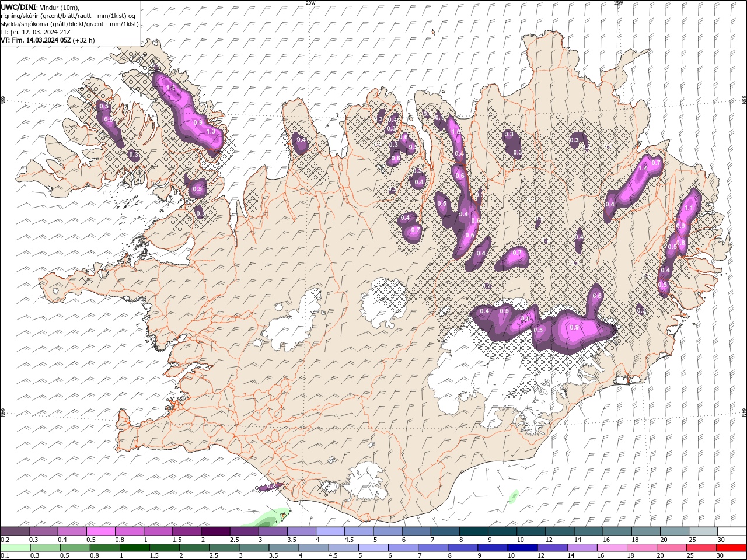Pick the light pink 16 swatch in lower legend
The width and height of the screenshot is (747, 560).
click(x=612, y=548)
